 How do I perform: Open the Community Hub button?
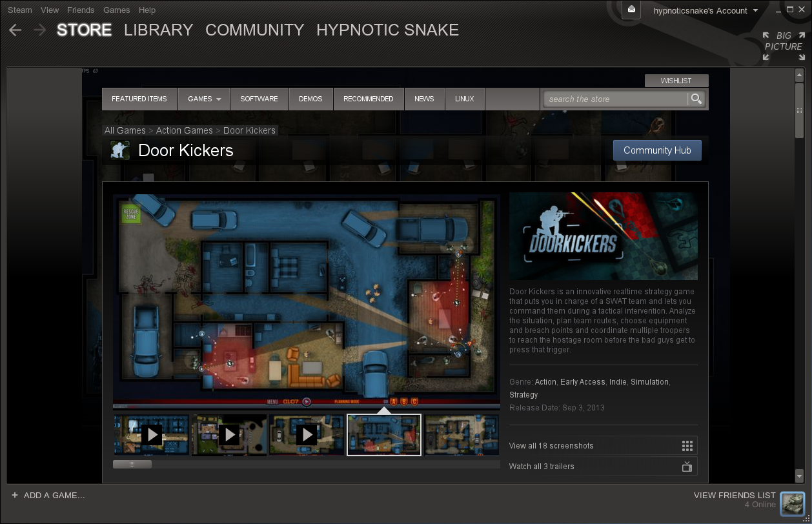tap(656, 150)
